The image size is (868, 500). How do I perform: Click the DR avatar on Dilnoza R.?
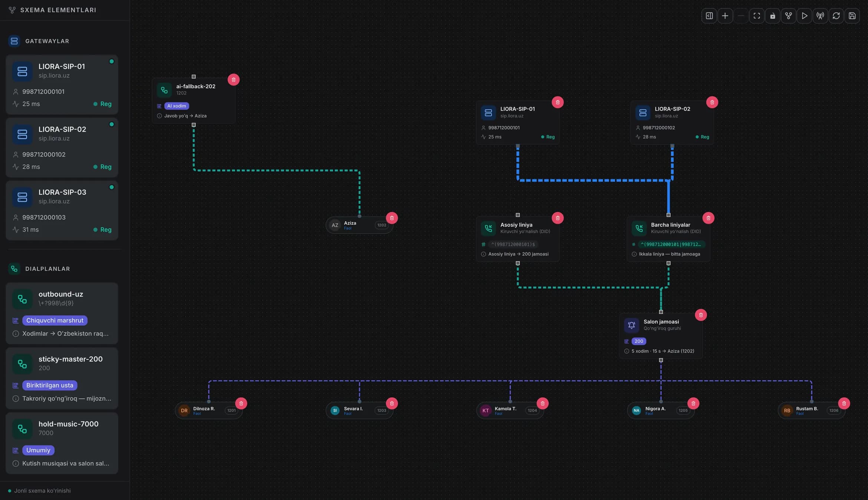tap(184, 411)
